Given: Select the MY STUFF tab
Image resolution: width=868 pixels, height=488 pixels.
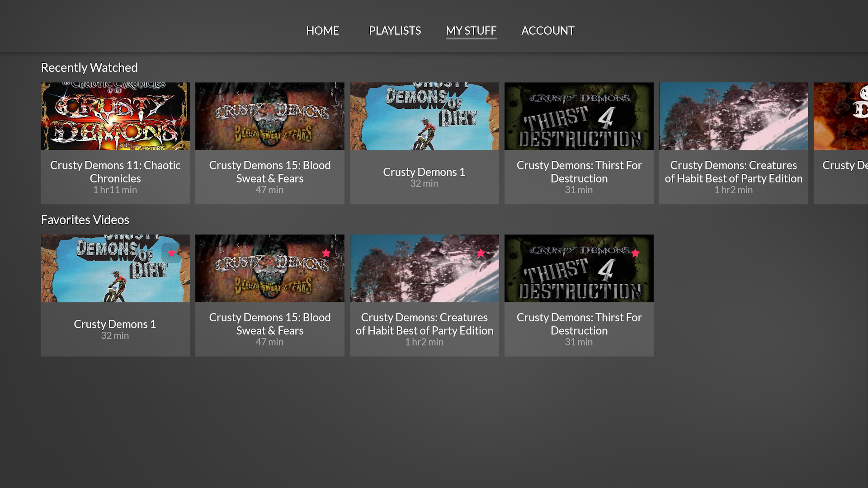Looking at the screenshot, I should coord(471,31).
